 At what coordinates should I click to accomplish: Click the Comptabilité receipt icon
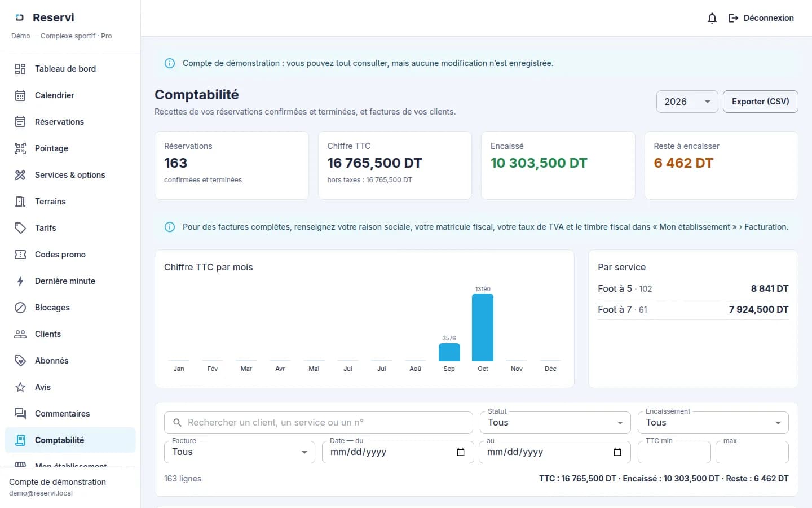(20, 440)
